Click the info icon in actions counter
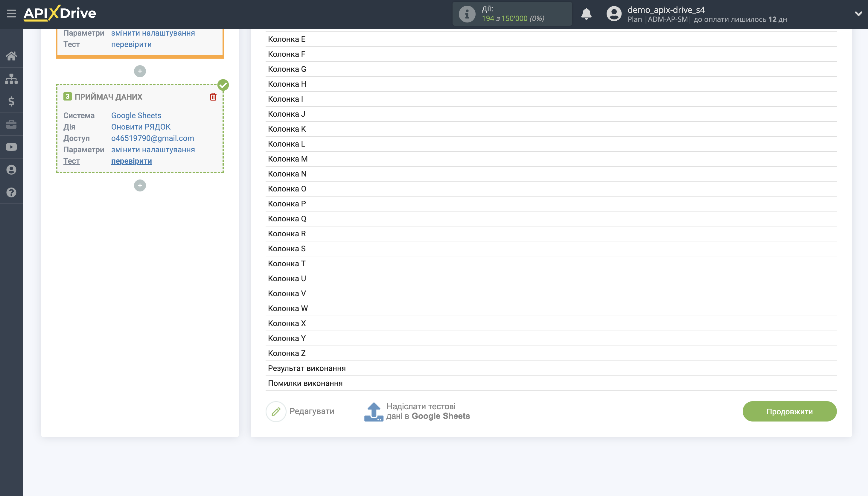This screenshot has width=868, height=496. tap(466, 14)
